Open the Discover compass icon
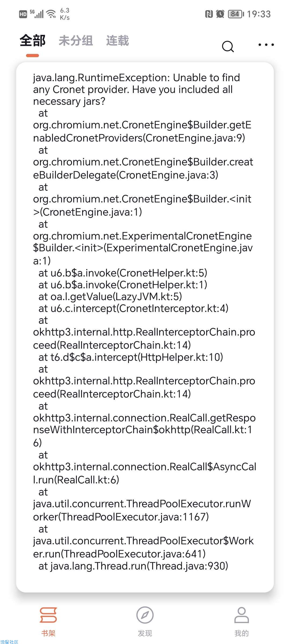 pyautogui.click(x=145, y=615)
